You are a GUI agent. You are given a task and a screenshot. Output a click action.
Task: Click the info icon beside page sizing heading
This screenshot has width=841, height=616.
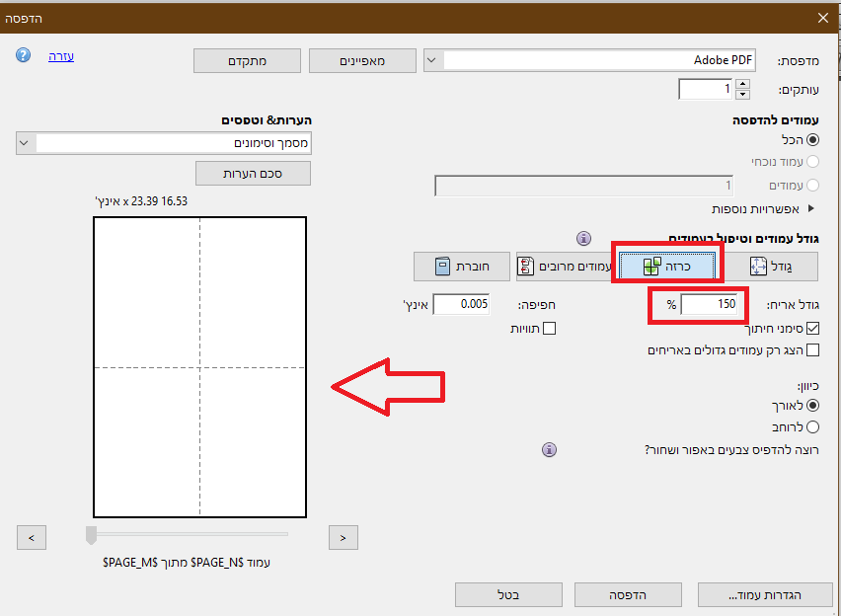point(583,238)
